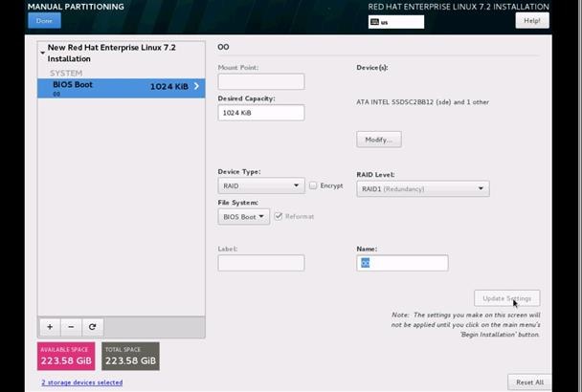This screenshot has width=582, height=392.
Task: Open the RAID Level RAID1 dropdown
Action: [423, 188]
